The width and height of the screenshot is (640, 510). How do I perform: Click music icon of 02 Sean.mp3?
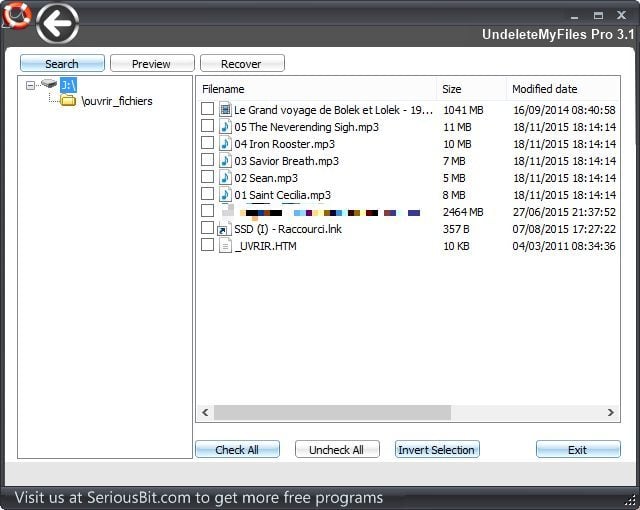(x=225, y=177)
